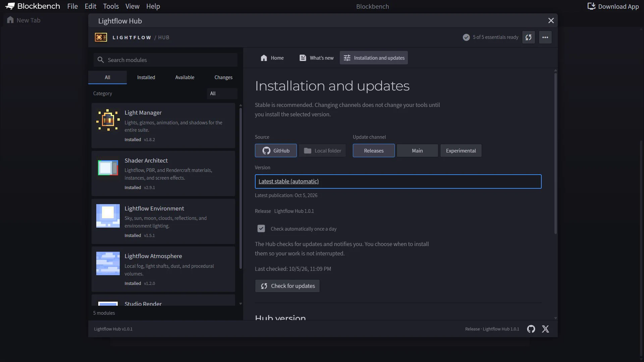Open the X social icon in footer
Viewport: 644px width, 362px height.
(545, 329)
